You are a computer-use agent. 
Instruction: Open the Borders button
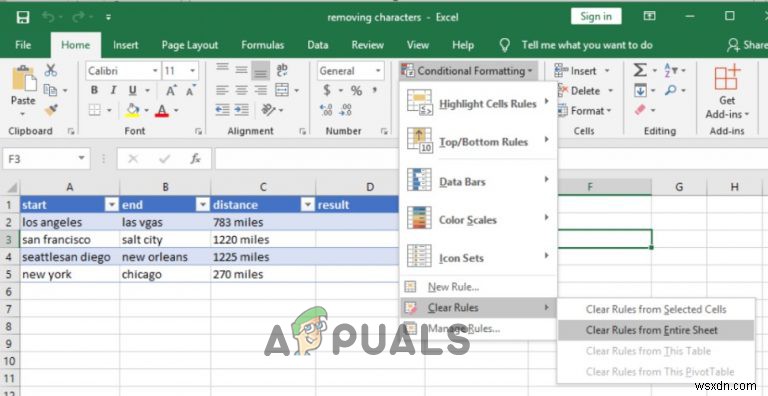coord(95,110)
